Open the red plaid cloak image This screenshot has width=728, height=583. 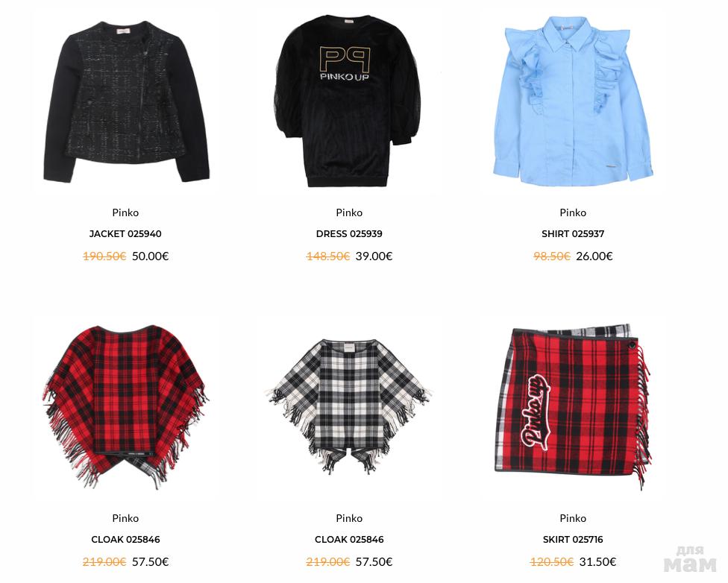pyautogui.click(x=126, y=406)
